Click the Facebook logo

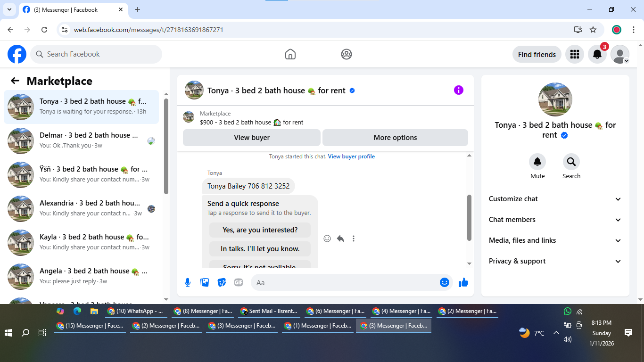pyautogui.click(x=17, y=54)
